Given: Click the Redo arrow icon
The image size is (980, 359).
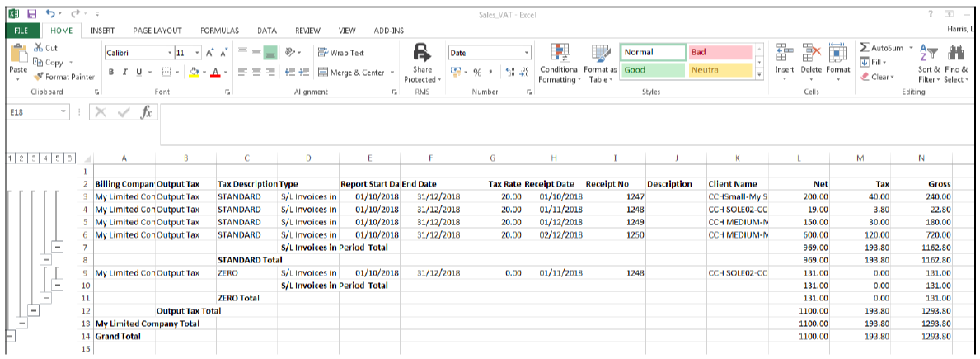Looking at the screenshot, I should [x=75, y=13].
